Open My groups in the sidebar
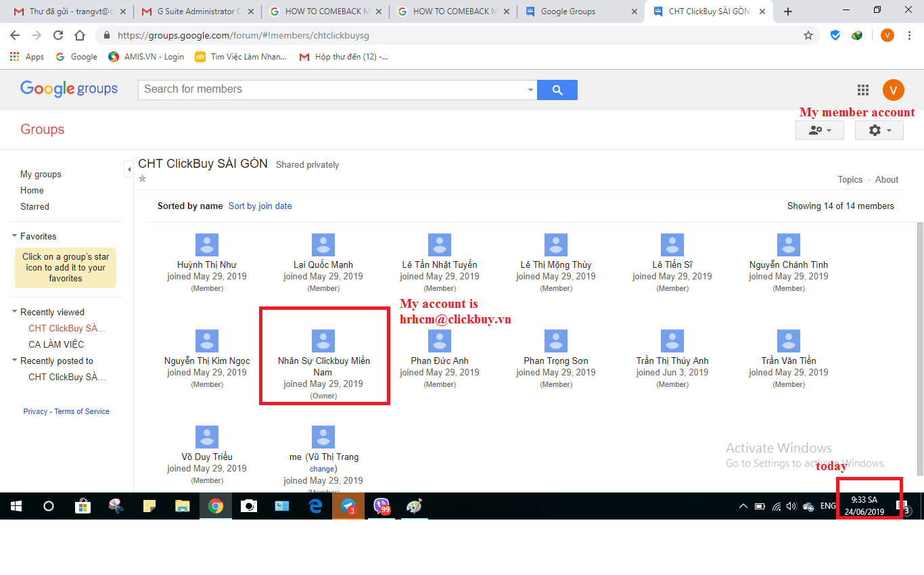Viewport: 924px width, 575px height. click(x=41, y=174)
